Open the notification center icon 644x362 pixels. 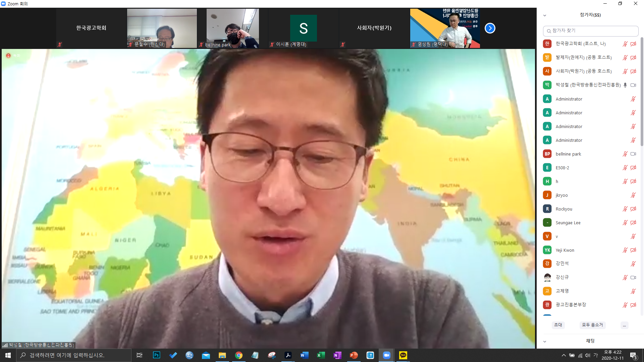tap(633, 356)
